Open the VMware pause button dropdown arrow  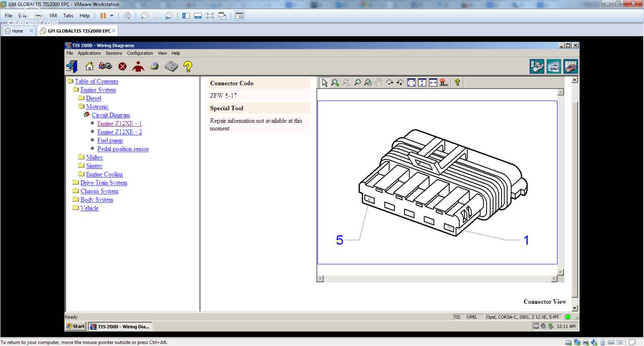(x=112, y=16)
